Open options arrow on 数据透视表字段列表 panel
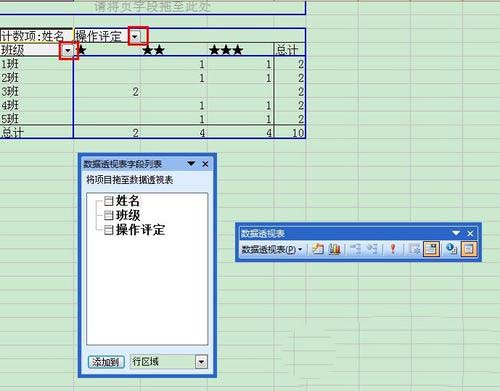The width and height of the screenshot is (500, 391). pos(191,163)
